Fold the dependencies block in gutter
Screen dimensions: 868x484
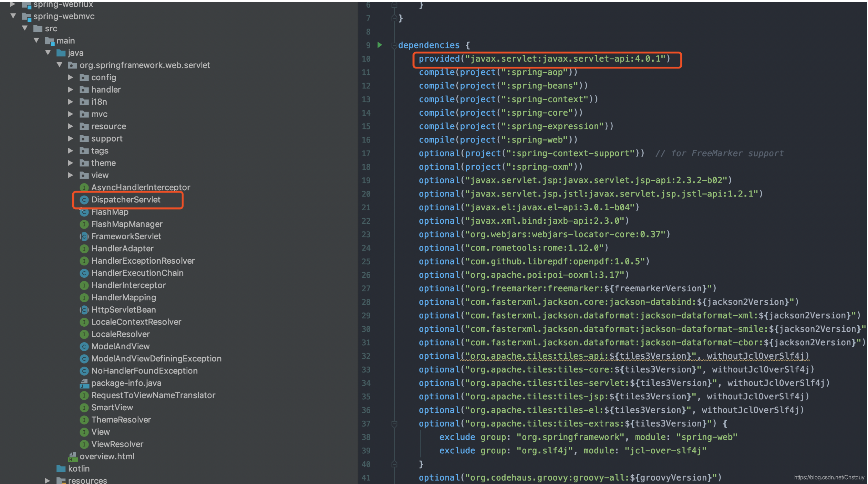click(x=394, y=45)
